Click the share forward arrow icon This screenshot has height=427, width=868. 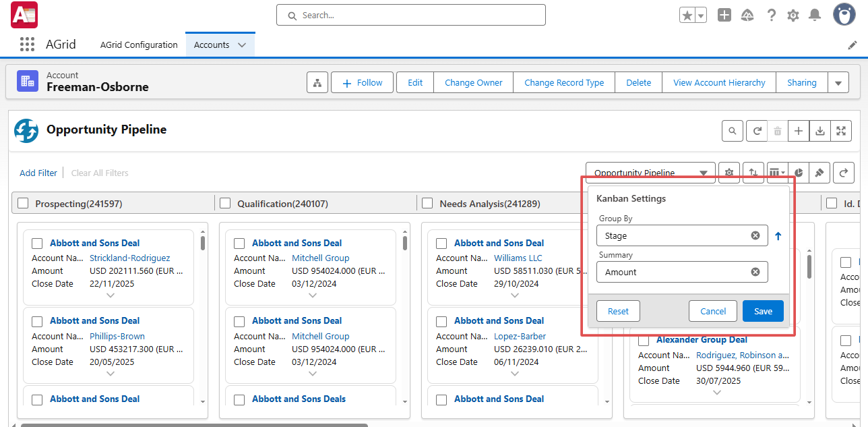(844, 173)
